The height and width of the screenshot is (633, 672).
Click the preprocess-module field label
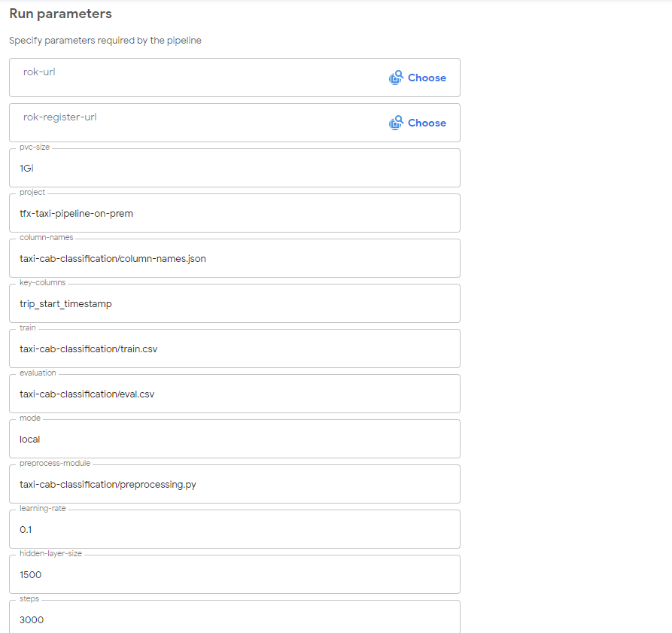coord(55,464)
